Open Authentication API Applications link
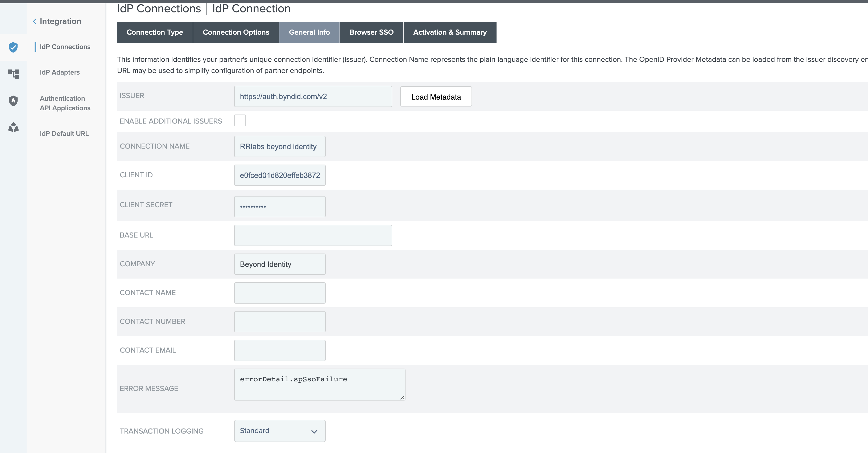This screenshot has height=453, width=868. coord(65,103)
